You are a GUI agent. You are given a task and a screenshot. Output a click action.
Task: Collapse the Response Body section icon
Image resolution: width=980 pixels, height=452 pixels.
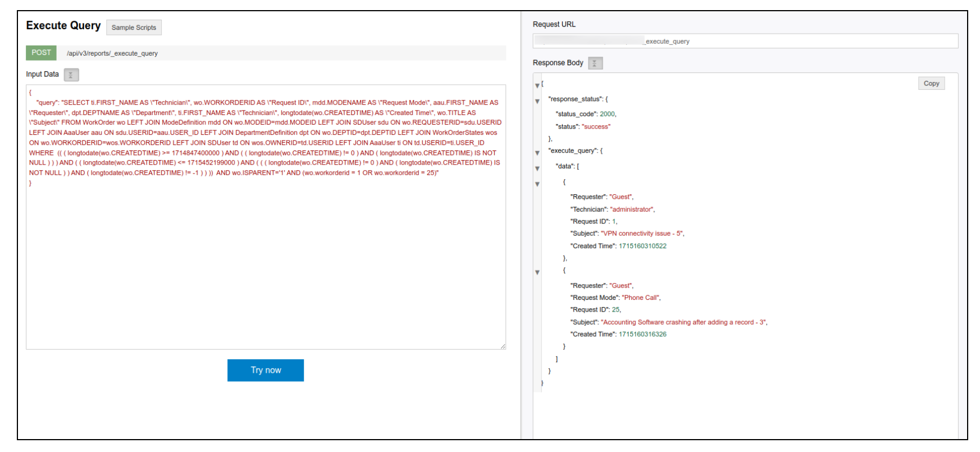pyautogui.click(x=595, y=63)
